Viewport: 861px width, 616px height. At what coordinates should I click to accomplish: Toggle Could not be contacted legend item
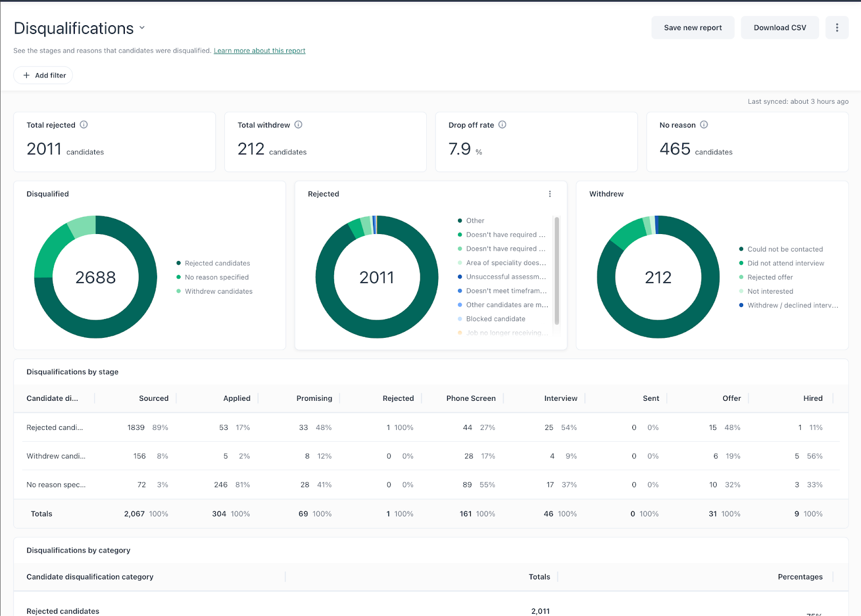tap(785, 249)
